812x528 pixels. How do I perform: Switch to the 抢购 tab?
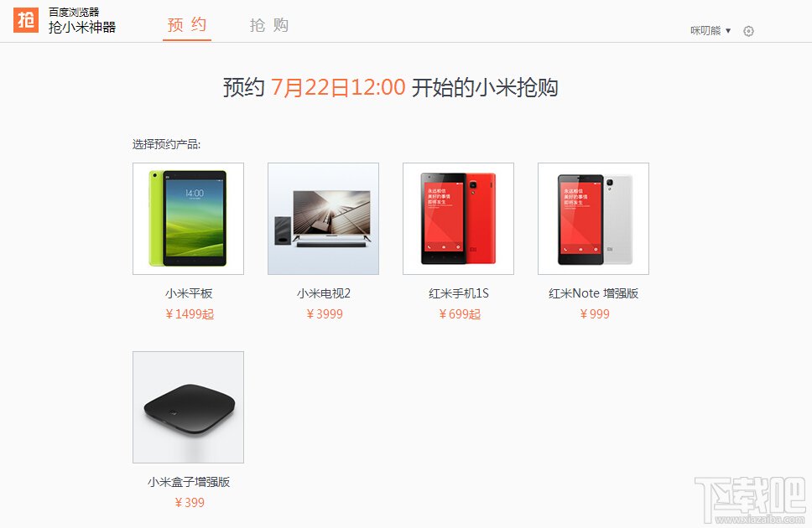tap(268, 25)
